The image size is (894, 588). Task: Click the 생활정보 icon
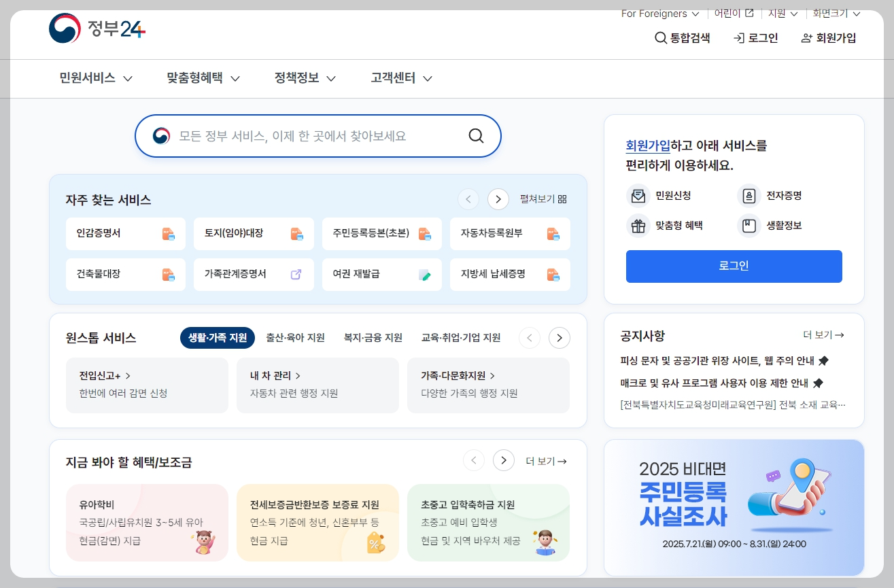coord(749,226)
